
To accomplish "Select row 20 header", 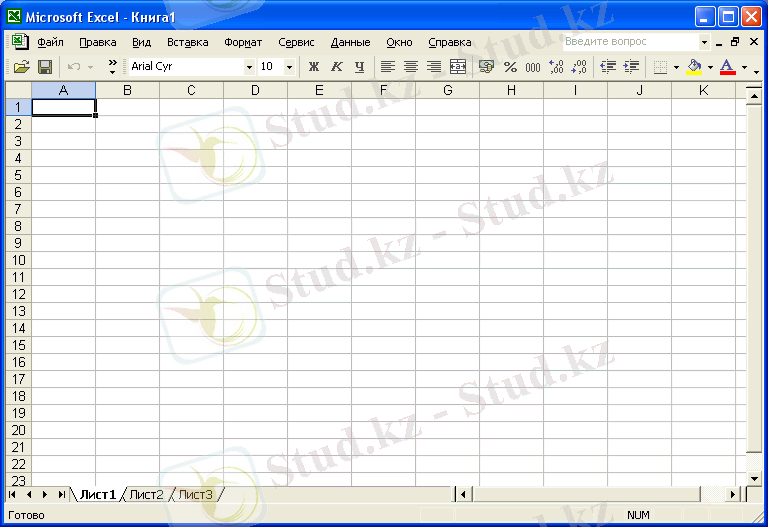I will pos(19,430).
